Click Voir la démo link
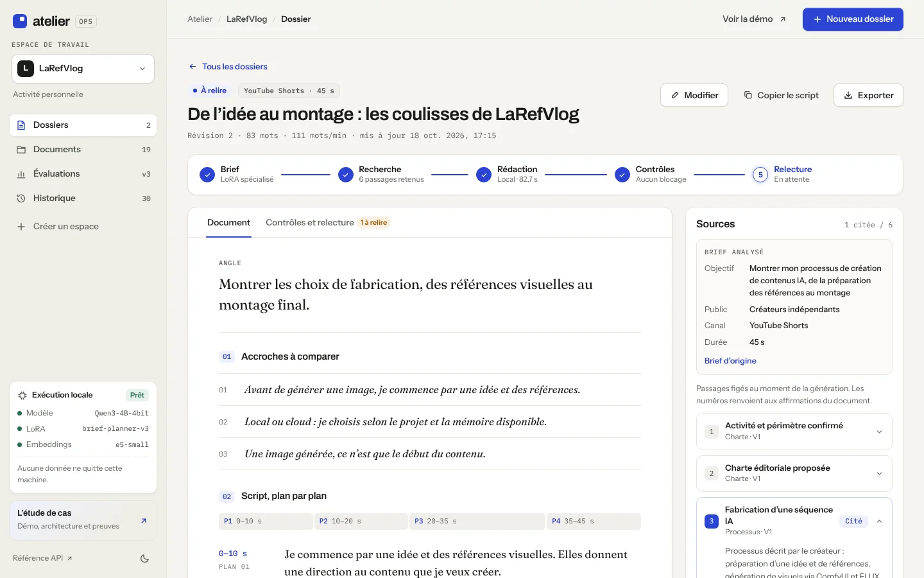Viewport: 924px width, 578px height. pyautogui.click(x=754, y=19)
